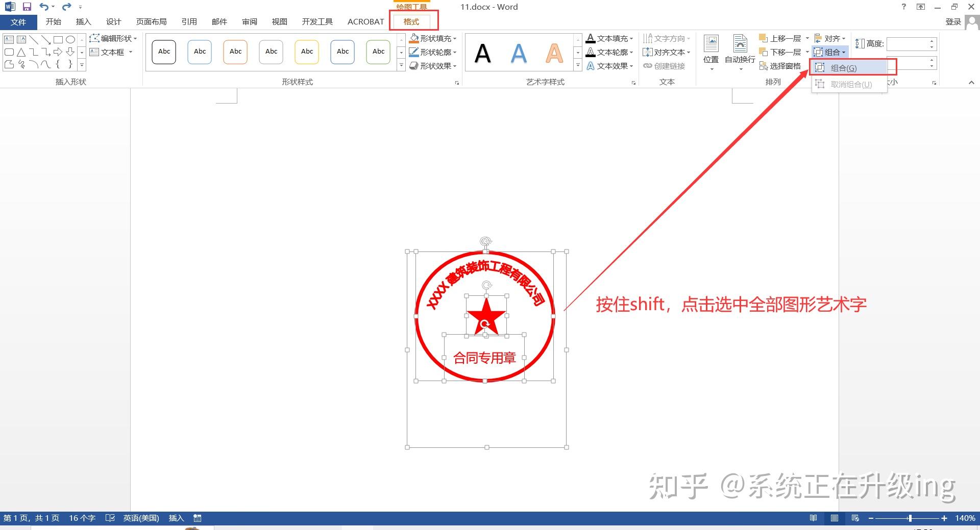Open the 文件 File tab

18,22
